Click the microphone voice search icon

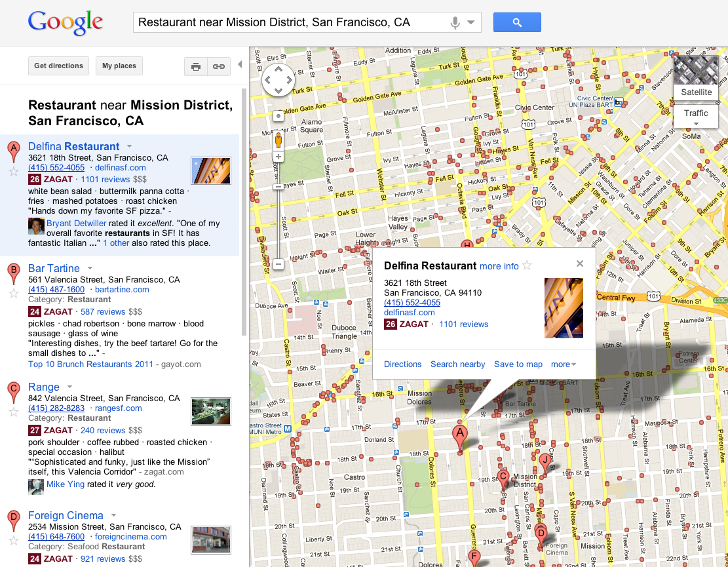click(455, 23)
